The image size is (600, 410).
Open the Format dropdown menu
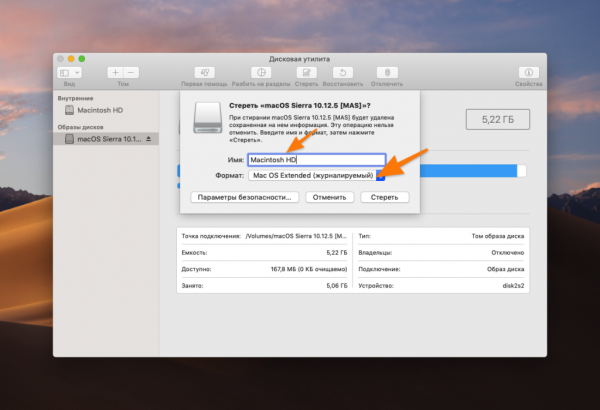pos(316,175)
